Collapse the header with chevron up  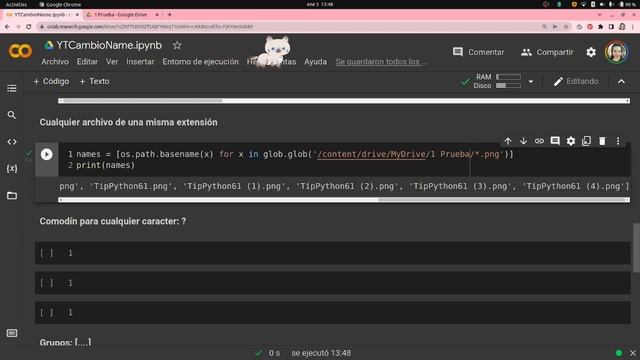point(621,82)
